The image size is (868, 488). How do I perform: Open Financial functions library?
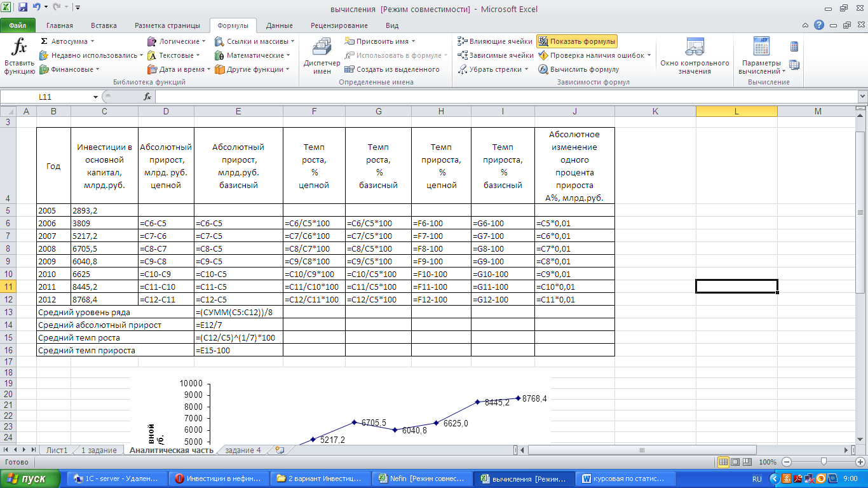coord(69,69)
